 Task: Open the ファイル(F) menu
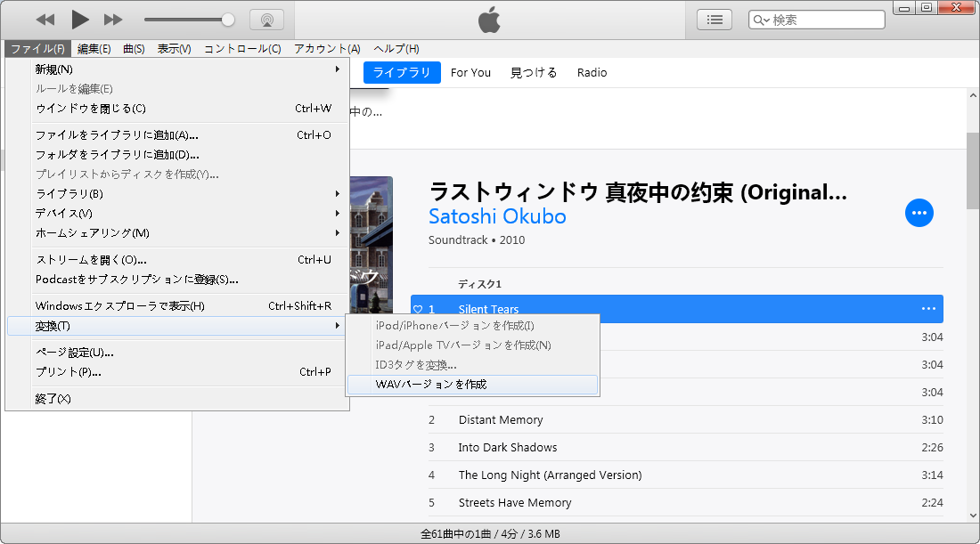click(37, 49)
